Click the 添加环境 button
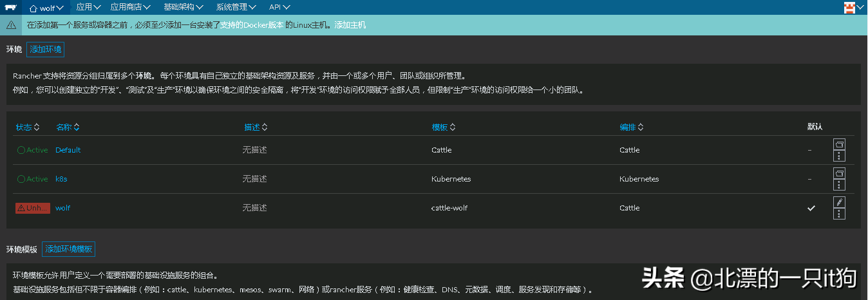The width and height of the screenshot is (868, 300). 45,50
